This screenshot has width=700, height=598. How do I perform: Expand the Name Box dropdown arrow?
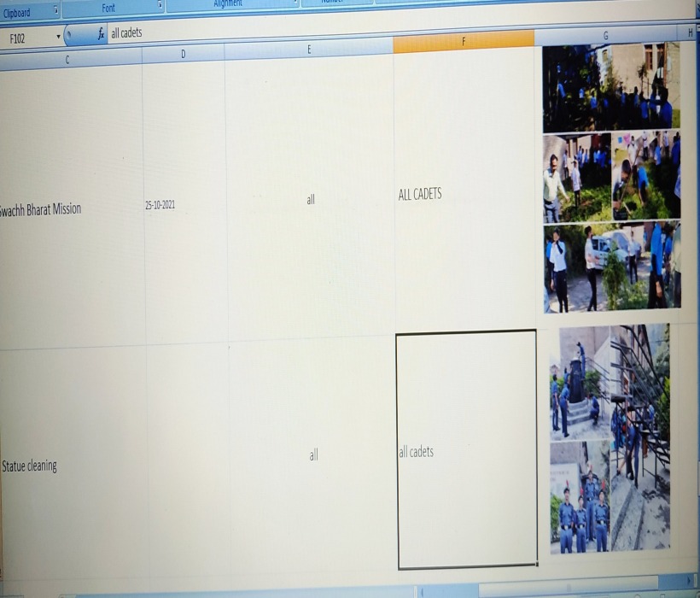(59, 37)
